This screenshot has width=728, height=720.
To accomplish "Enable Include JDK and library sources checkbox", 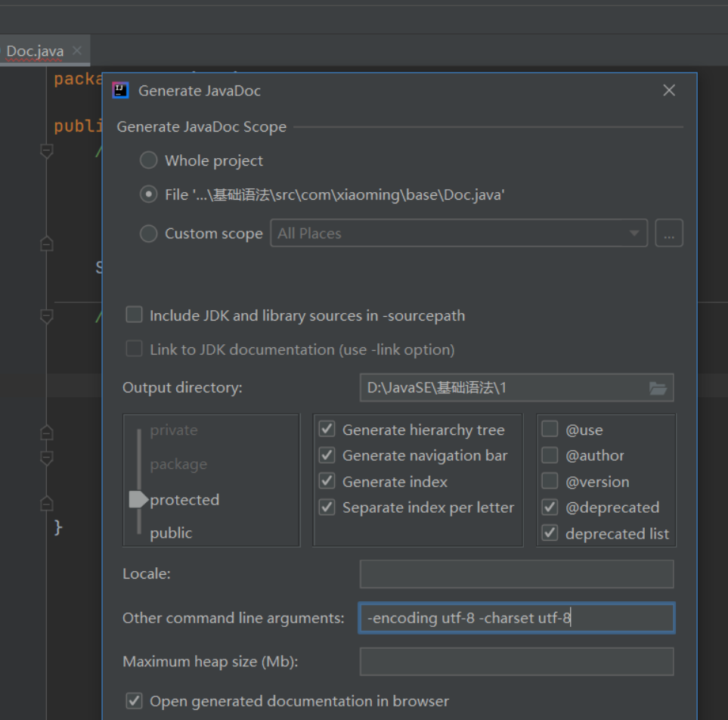I will click(x=134, y=315).
